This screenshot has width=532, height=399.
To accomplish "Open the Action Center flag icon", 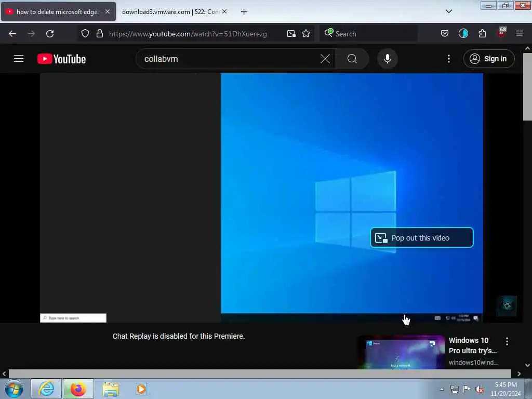I will point(467,389).
